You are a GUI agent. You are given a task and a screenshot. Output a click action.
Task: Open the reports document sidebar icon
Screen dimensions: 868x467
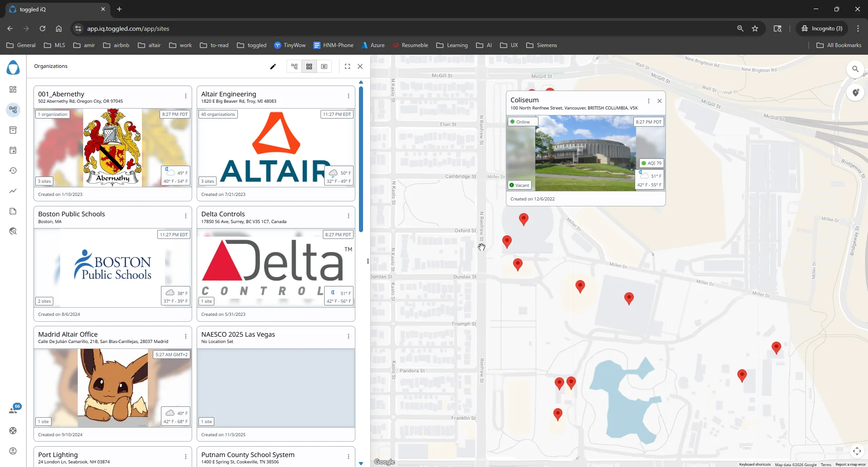[13, 211]
